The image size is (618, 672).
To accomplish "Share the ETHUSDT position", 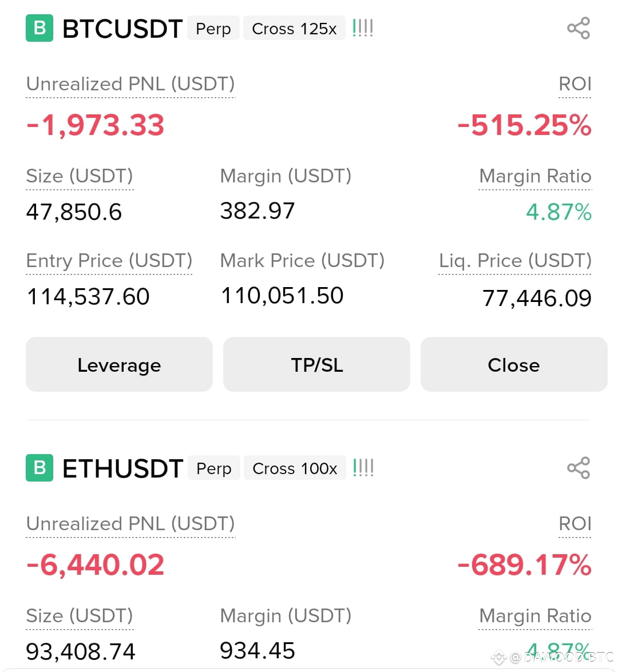I will point(579,468).
